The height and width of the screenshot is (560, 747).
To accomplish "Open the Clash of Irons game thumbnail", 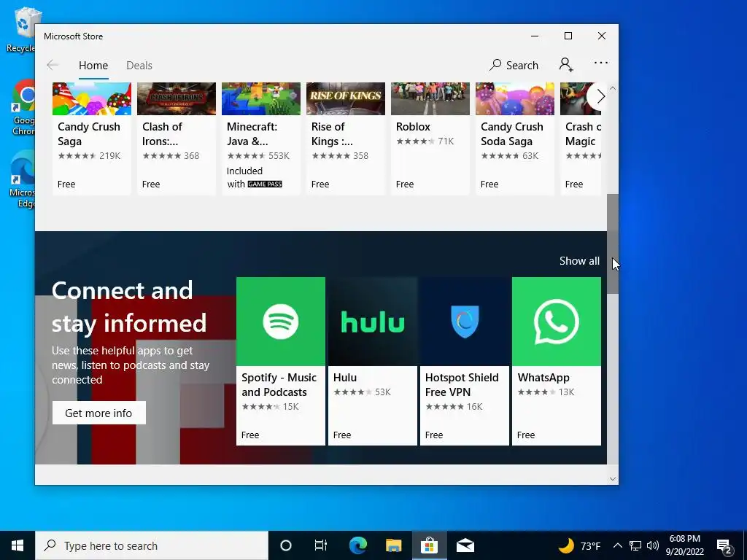I will (177, 98).
